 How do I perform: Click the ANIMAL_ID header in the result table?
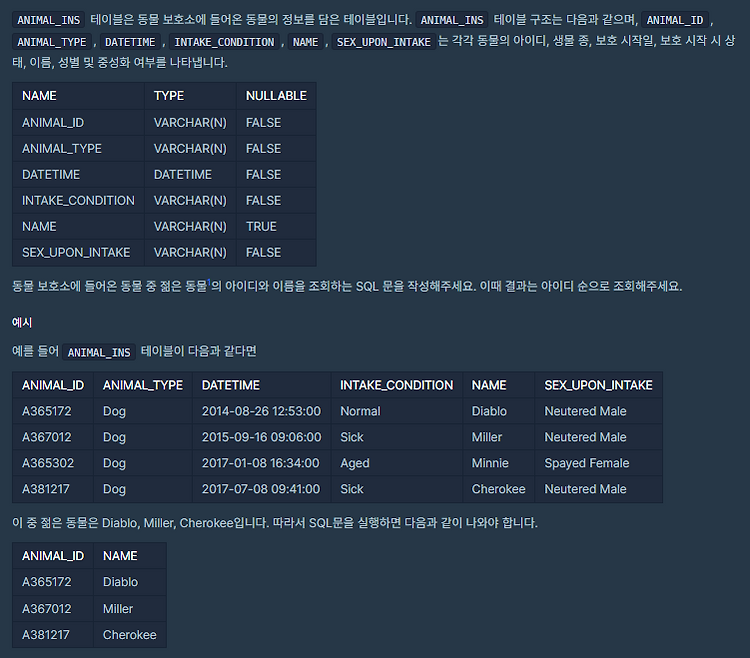point(53,556)
